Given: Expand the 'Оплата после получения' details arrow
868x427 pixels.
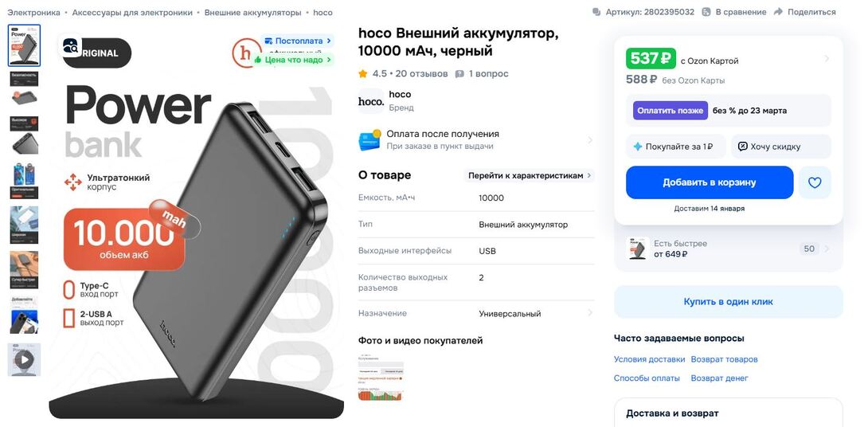Looking at the screenshot, I should tap(589, 140).
